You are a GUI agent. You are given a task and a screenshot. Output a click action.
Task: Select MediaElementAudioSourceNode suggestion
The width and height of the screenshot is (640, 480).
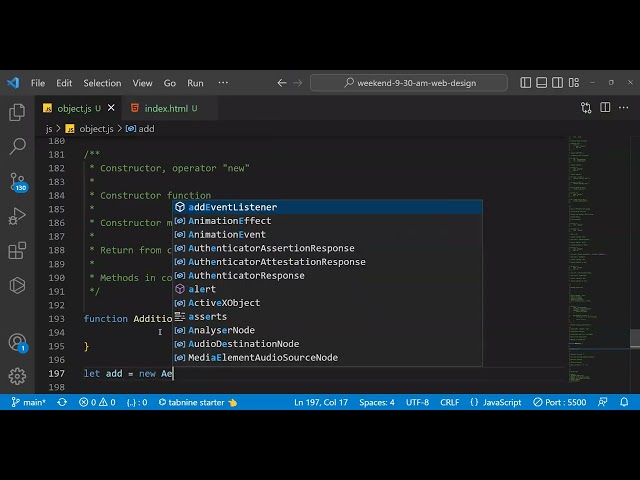(x=327, y=358)
